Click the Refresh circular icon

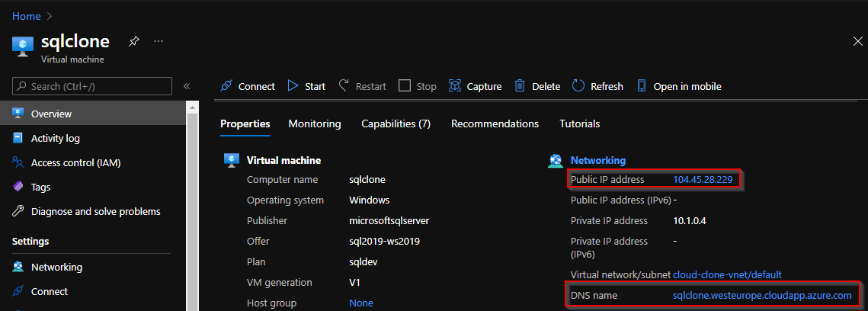[x=578, y=86]
